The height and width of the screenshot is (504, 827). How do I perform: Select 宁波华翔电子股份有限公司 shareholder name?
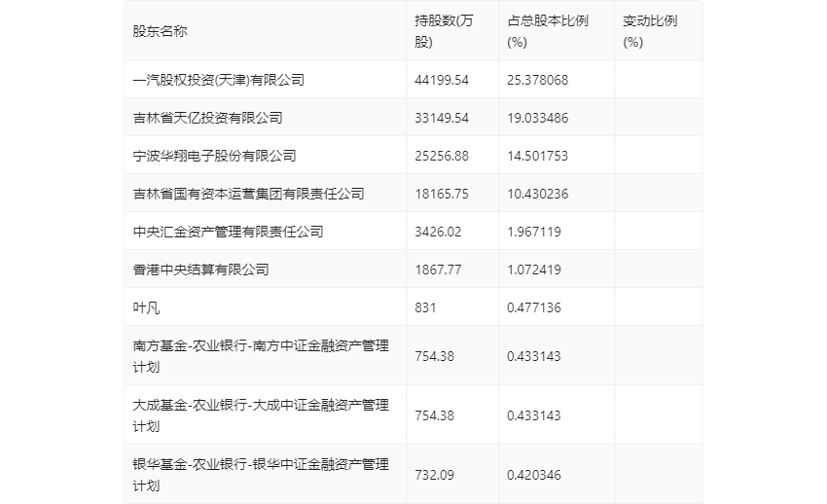point(214,156)
